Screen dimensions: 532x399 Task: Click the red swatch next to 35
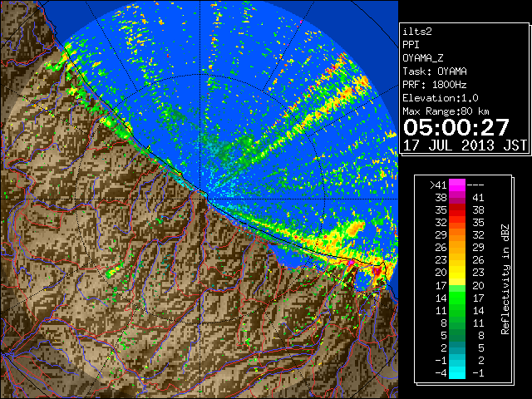click(457, 209)
